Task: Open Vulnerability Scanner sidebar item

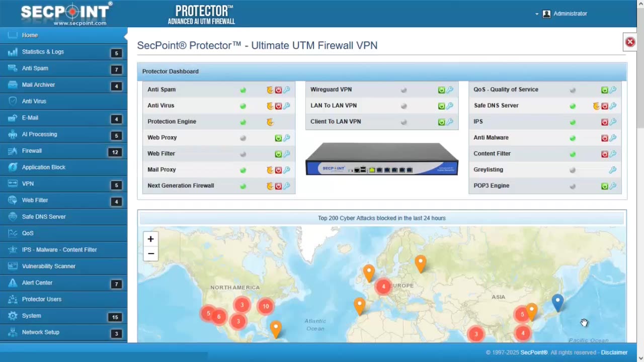Action: 63,266
